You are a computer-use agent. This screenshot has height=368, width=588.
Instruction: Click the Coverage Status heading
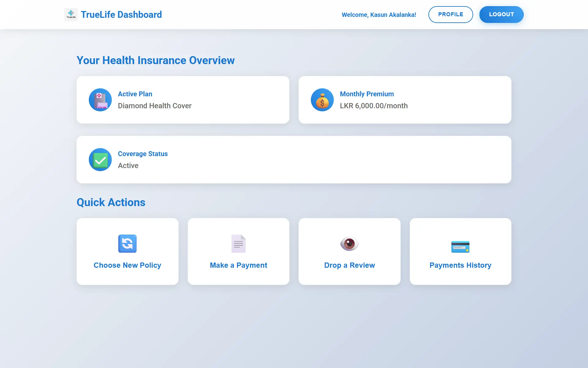pyautogui.click(x=143, y=154)
